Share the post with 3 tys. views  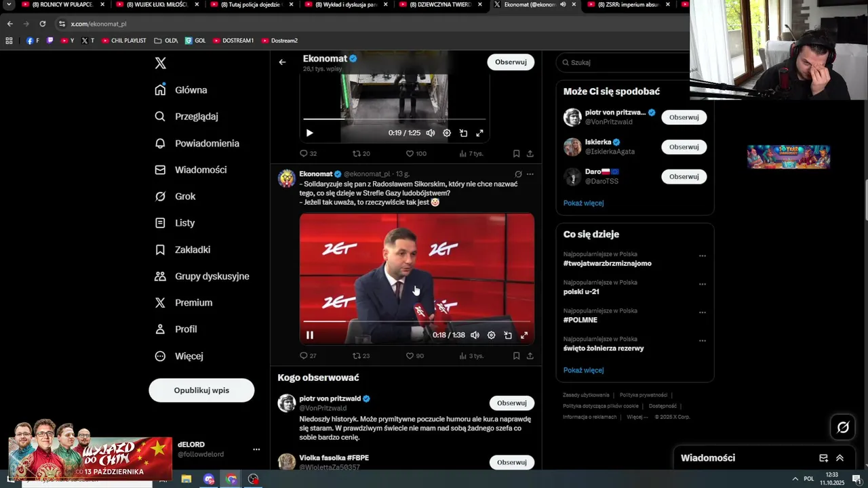(x=530, y=356)
